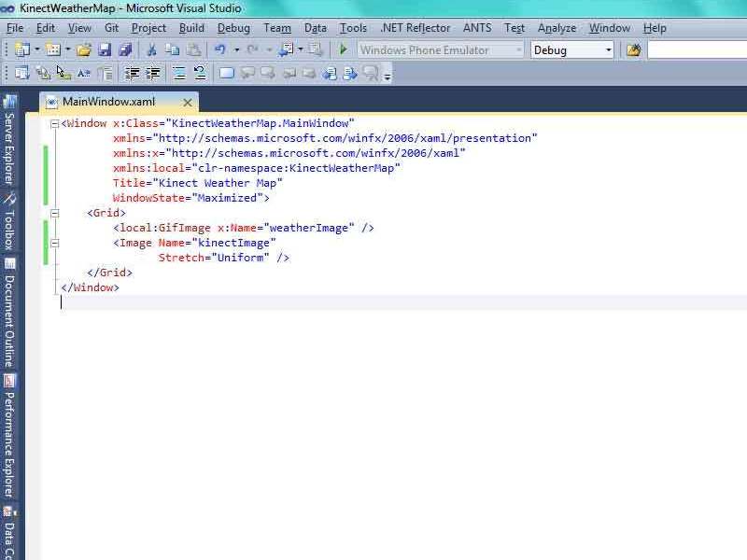Collapse the Image element outlining node

pyautogui.click(x=55, y=244)
